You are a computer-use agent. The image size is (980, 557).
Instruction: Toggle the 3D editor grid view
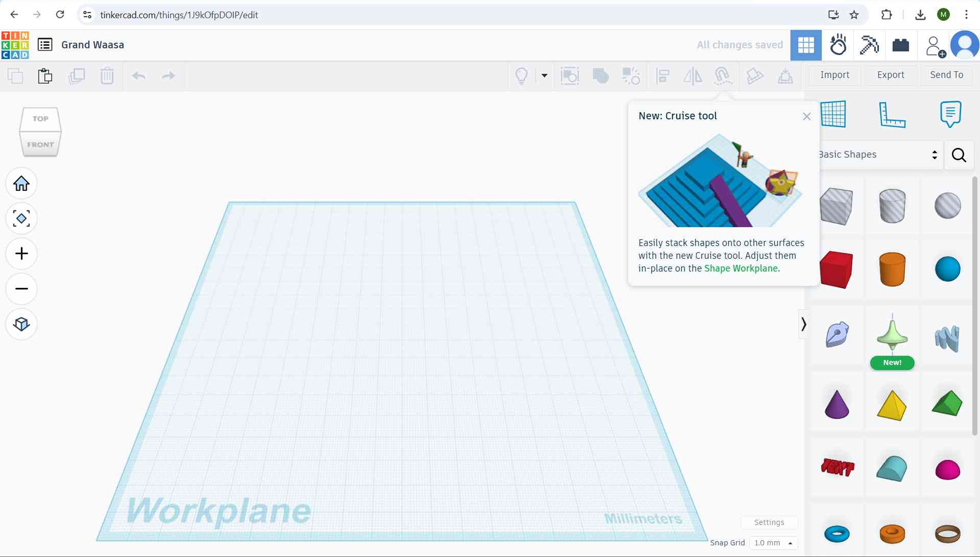tap(806, 45)
